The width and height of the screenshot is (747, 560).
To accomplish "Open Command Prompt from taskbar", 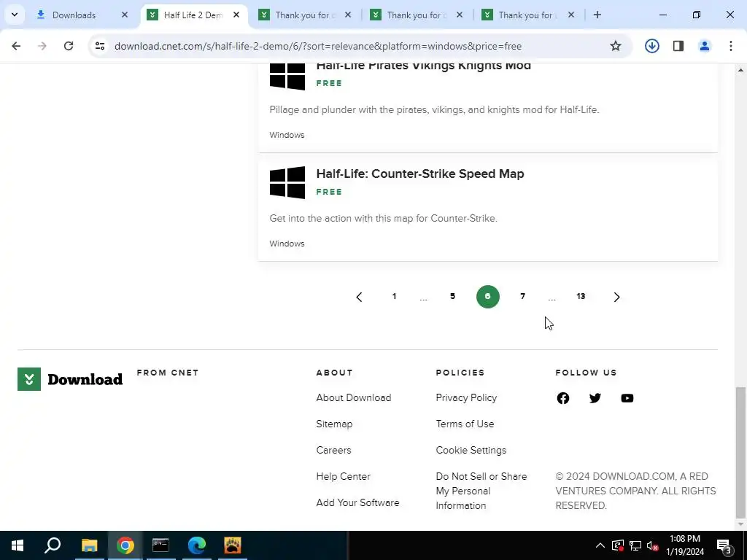I will (x=160, y=545).
